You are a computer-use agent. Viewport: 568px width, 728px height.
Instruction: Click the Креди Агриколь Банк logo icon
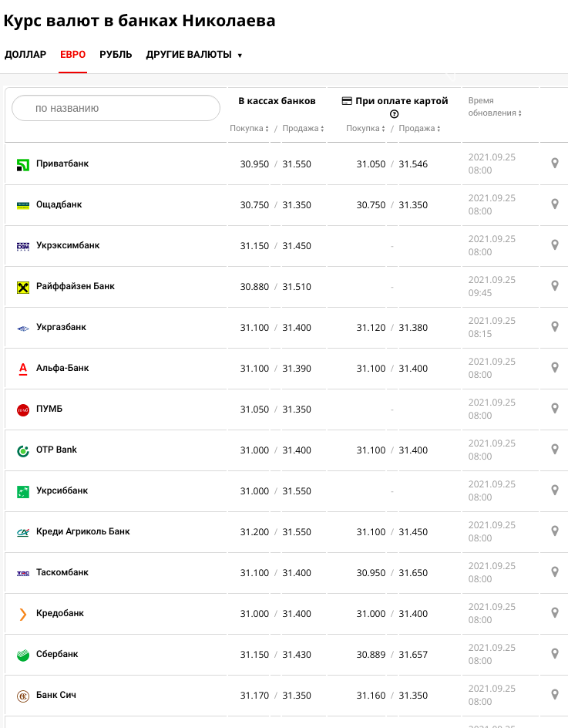[x=23, y=533]
